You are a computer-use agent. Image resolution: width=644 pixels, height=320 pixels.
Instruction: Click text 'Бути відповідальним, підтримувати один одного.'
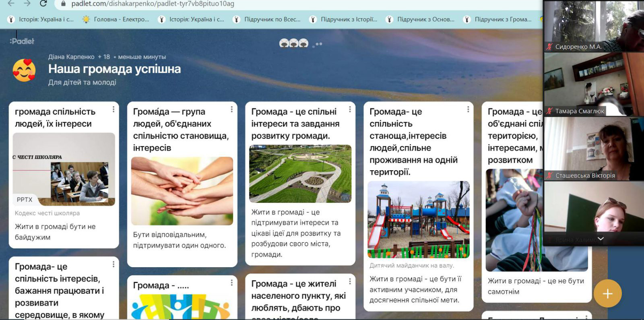click(180, 240)
